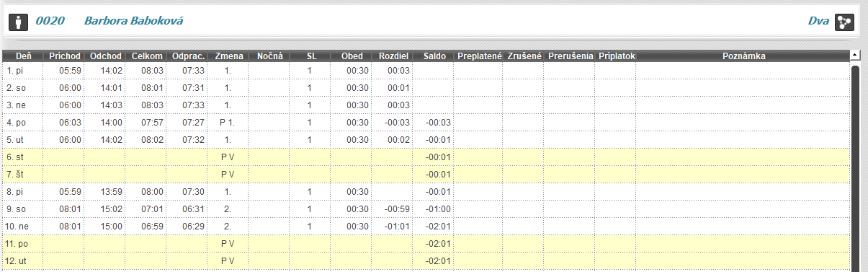
Task: Click the Dva department label
Action: [x=818, y=21]
